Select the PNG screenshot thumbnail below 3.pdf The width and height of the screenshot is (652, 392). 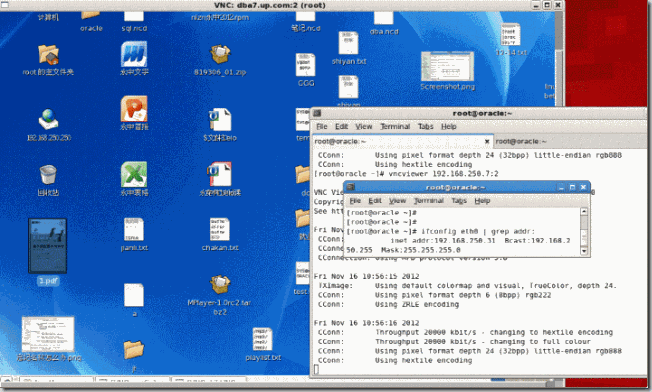point(48,334)
